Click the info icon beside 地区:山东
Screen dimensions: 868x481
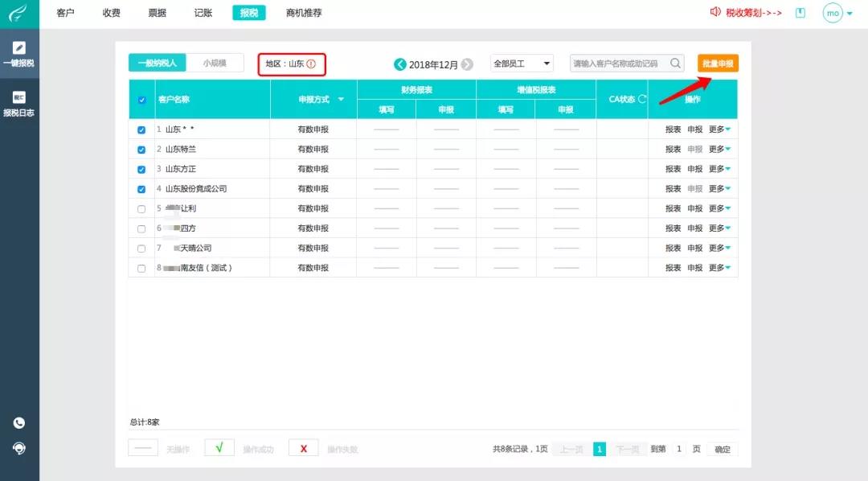tap(311, 64)
